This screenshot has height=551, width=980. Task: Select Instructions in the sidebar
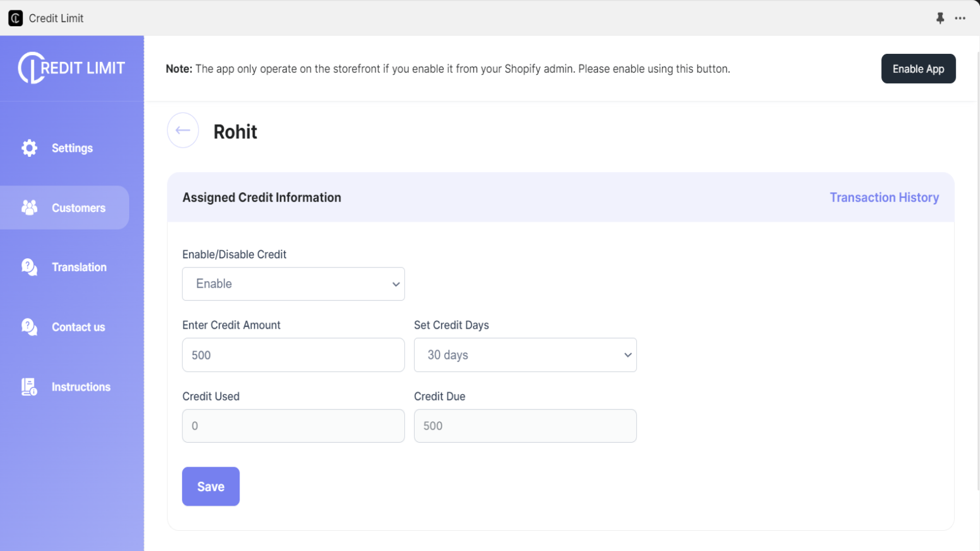(81, 387)
